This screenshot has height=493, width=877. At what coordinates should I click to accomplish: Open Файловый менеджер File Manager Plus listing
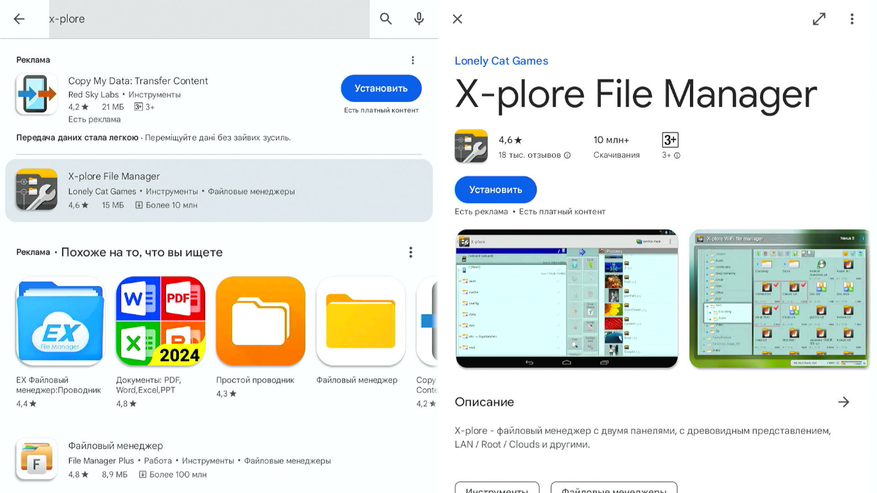(x=219, y=460)
